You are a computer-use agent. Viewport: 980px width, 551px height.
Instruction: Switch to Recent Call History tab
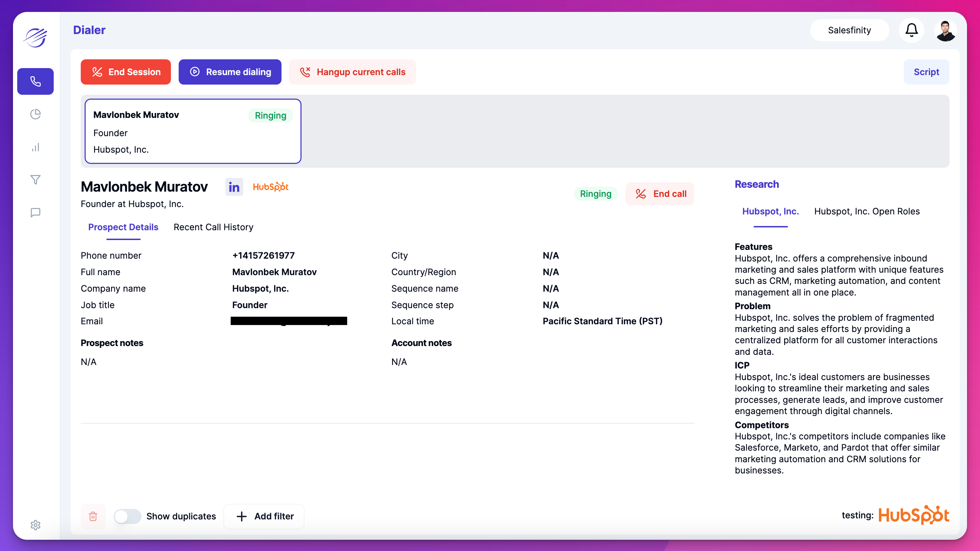point(213,227)
